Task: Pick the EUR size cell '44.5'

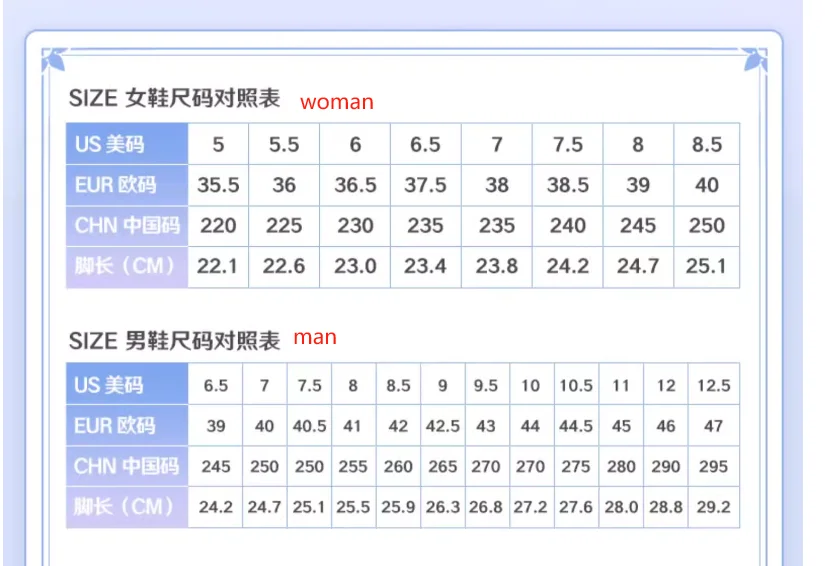Action: [576, 426]
